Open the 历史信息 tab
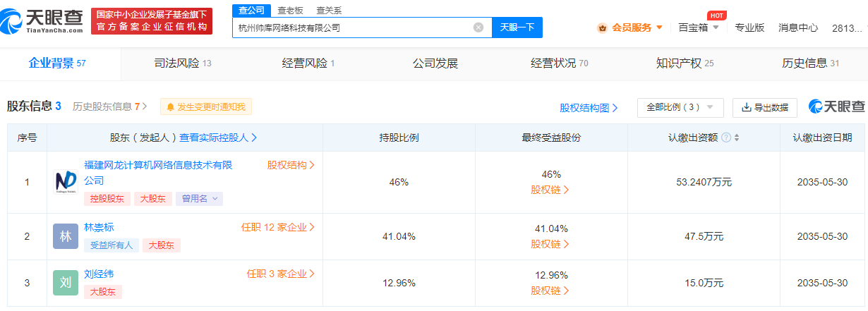The image size is (868, 311). click(811, 63)
